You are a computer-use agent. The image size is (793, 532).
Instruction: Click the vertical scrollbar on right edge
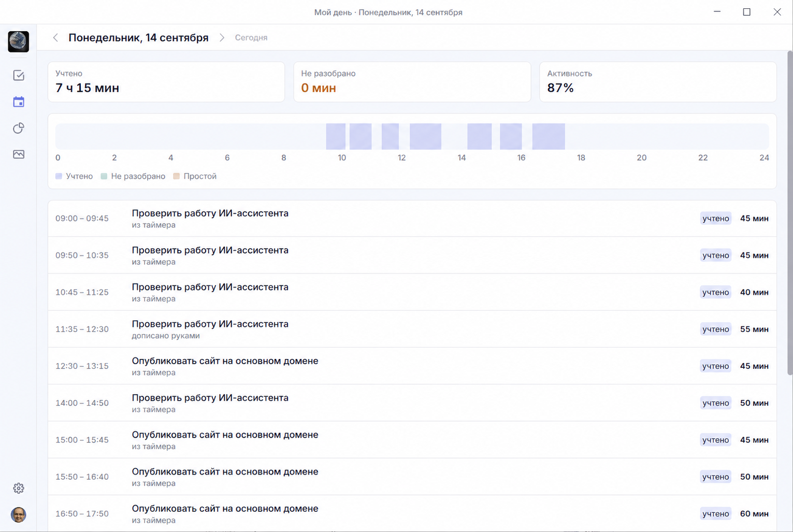790,212
